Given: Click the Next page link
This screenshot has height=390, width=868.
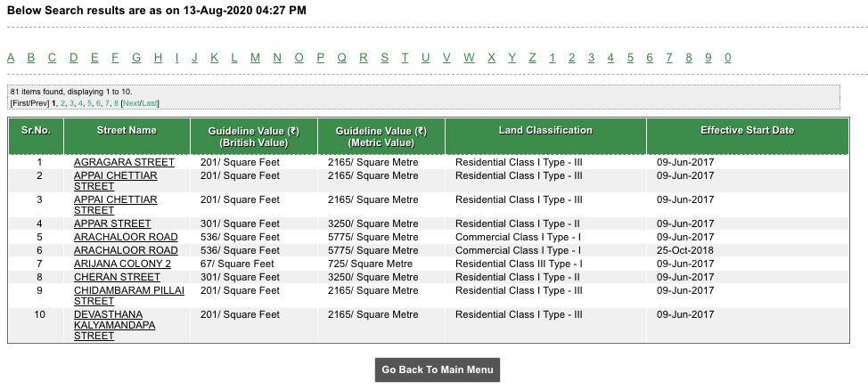Looking at the screenshot, I should pyautogui.click(x=132, y=103).
